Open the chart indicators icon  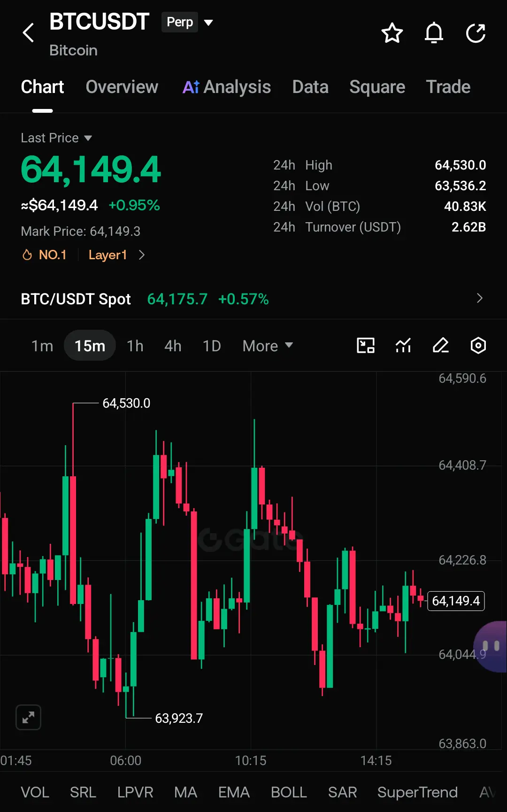click(403, 345)
